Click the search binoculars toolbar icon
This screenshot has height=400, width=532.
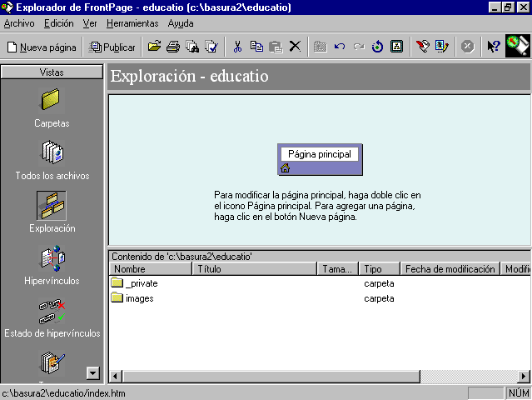[x=192, y=47]
